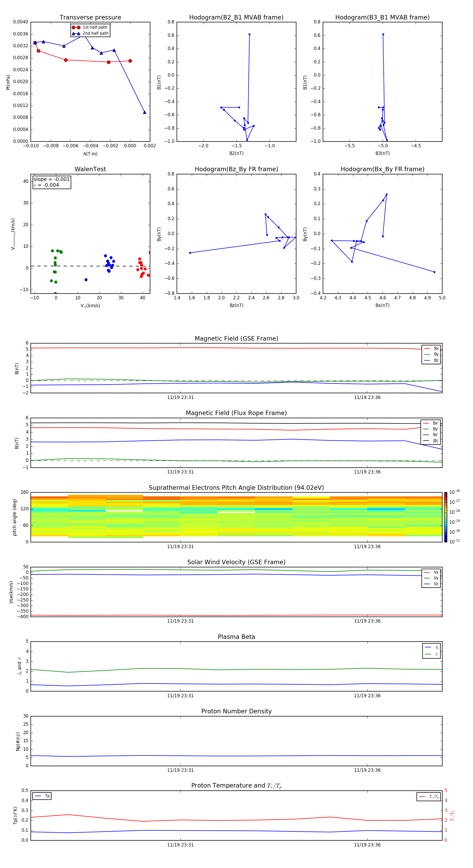The image size is (473, 868).
Task: Click the '1st half path' legend entry
Action: [x=90, y=27]
